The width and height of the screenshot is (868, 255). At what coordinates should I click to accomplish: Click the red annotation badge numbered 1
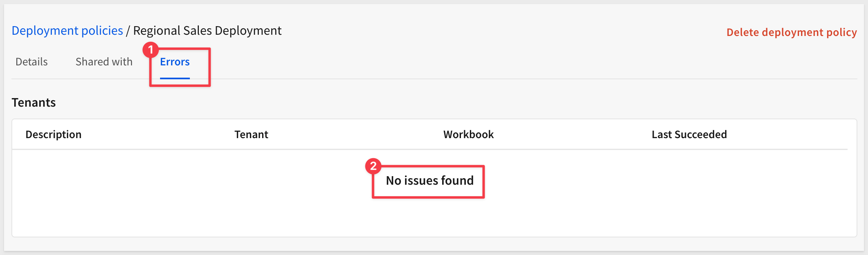coord(151,50)
